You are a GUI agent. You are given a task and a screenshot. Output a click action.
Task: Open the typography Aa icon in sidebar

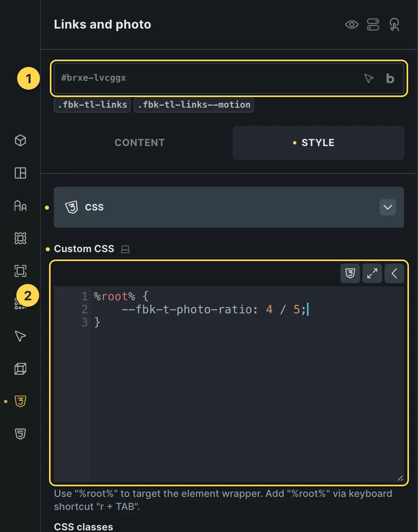pyautogui.click(x=20, y=206)
